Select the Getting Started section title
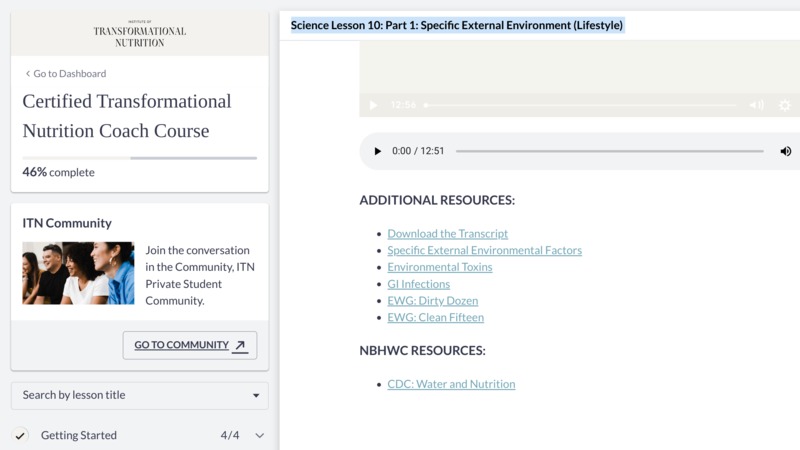The width and height of the screenshot is (800, 450). click(x=79, y=435)
